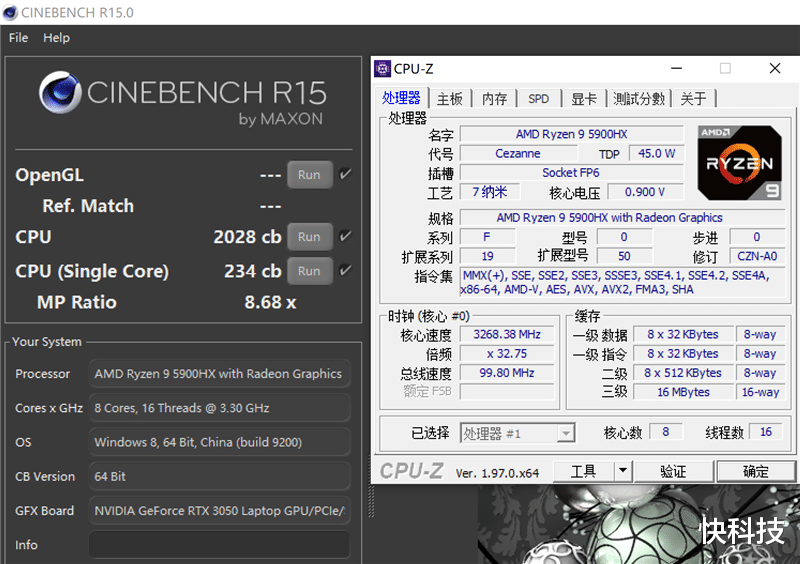Switch to the 关于 tab in CPU-Z

(694, 99)
